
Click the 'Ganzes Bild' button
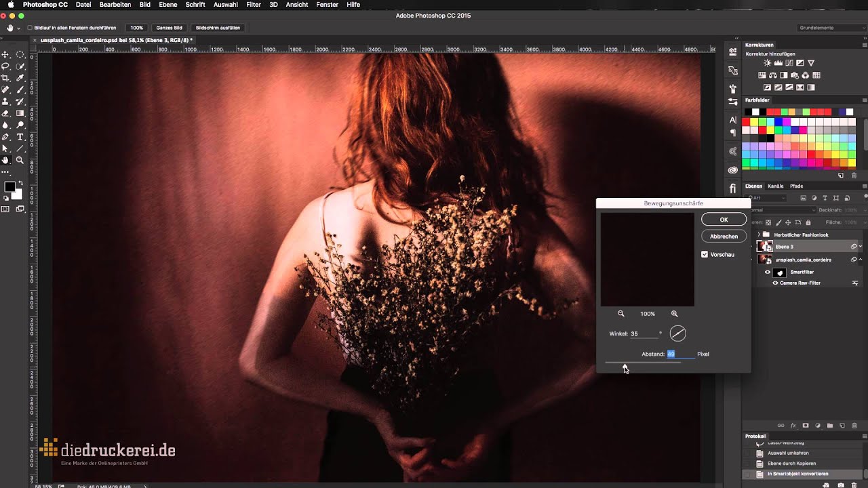point(169,28)
